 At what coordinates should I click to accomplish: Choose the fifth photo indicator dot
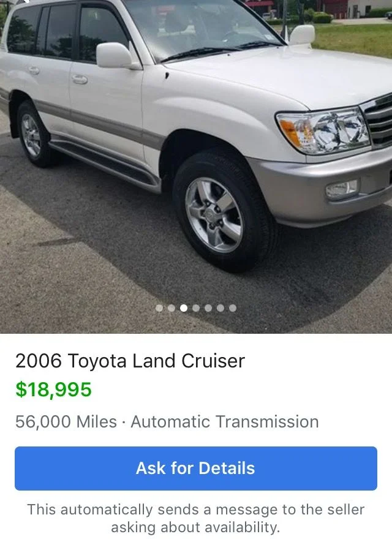pos(208,308)
